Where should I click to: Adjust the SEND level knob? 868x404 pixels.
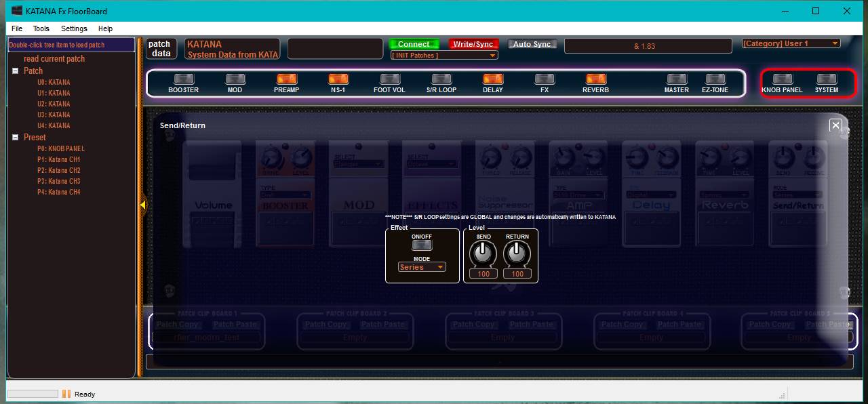tap(483, 254)
